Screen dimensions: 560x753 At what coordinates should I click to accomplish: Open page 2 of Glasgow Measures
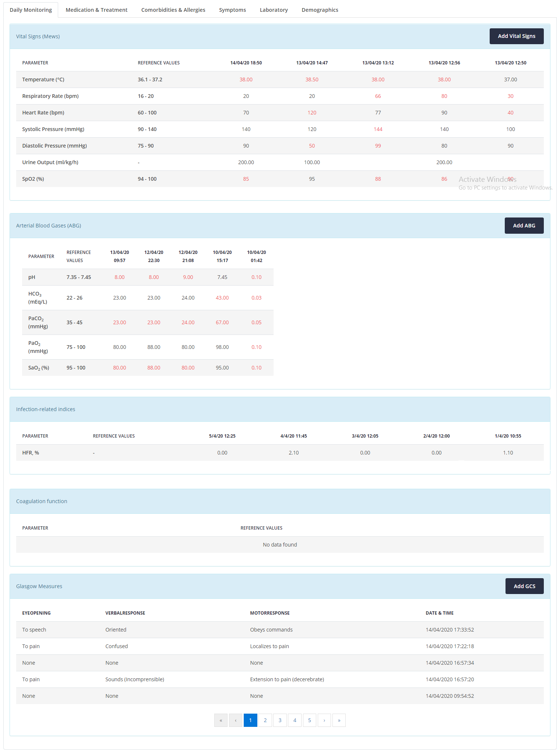point(265,720)
